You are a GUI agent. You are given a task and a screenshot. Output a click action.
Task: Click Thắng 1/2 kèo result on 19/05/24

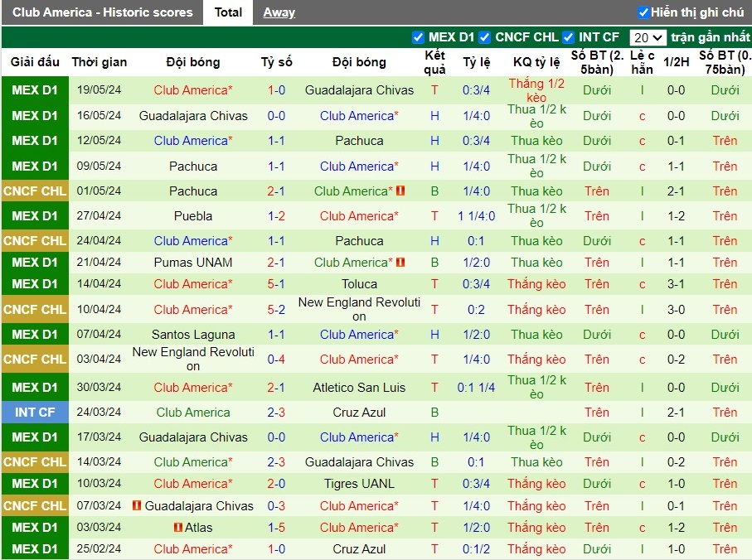[x=536, y=90]
